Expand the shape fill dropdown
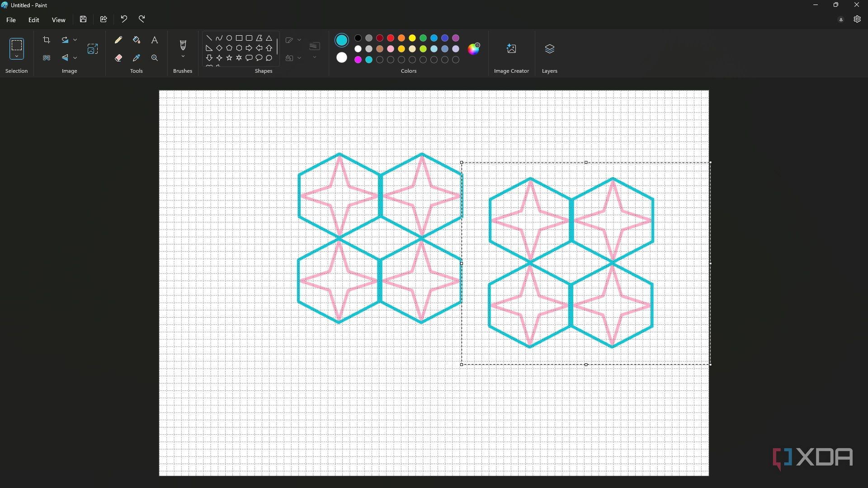 (x=299, y=58)
